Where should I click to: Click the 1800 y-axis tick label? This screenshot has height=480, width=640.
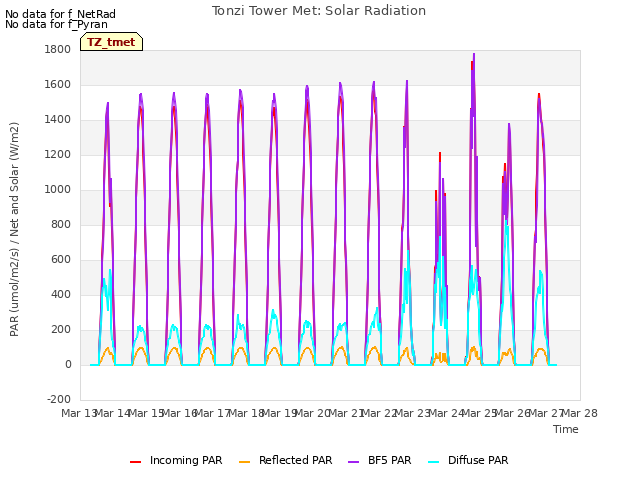click(x=58, y=49)
